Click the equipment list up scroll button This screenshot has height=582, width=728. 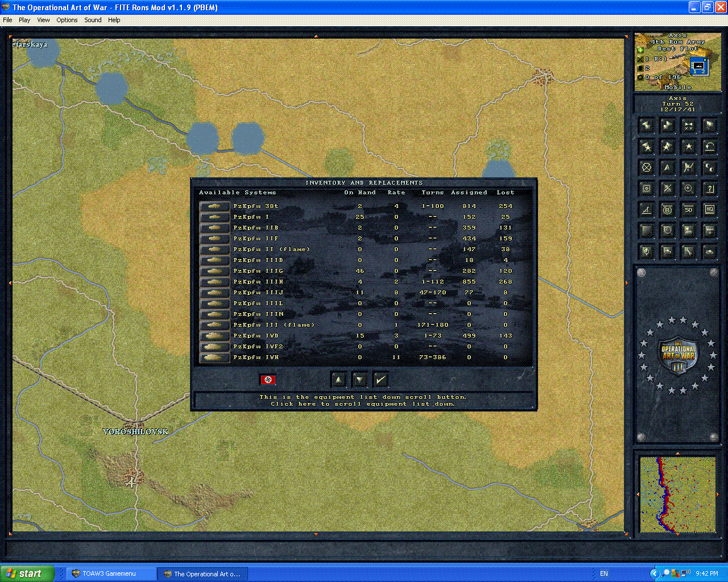pos(338,380)
